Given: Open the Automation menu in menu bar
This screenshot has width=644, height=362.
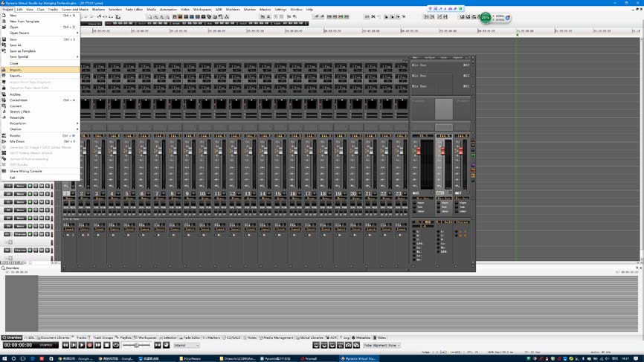Looking at the screenshot, I should click(168, 9).
